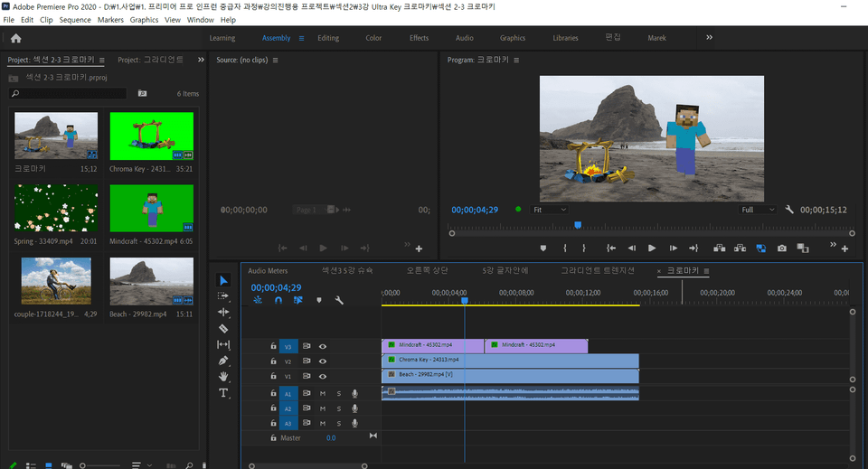The width and height of the screenshot is (868, 469).
Task: Click the timeline playhead timecode
Action: [276, 287]
